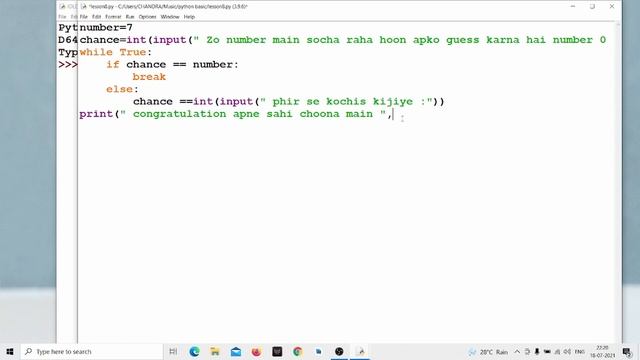640x360 pixels.
Task: Open File Explorer from the taskbar
Action: tap(215, 351)
